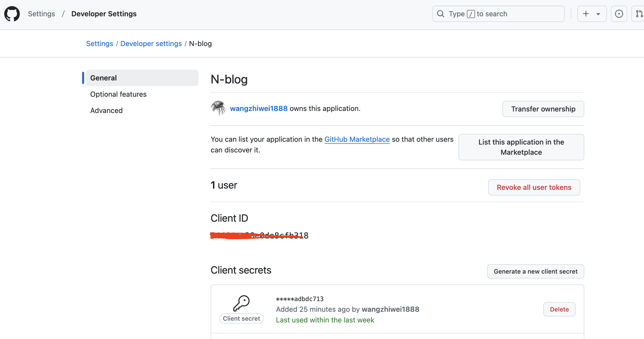Click the search magnifier icon

441,14
